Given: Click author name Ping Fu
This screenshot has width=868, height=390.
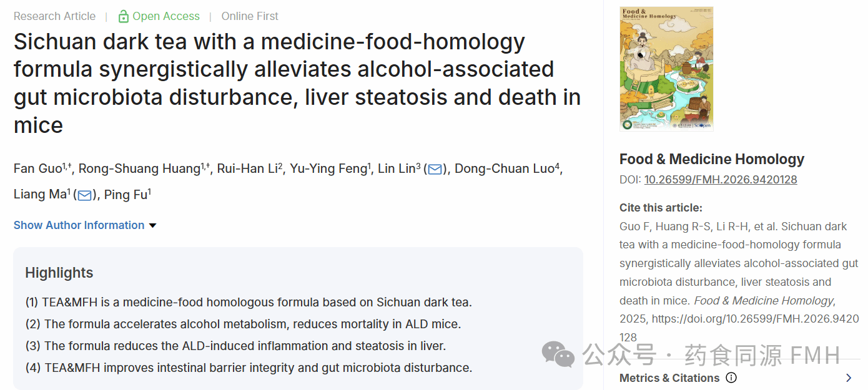Looking at the screenshot, I should pos(125,195).
